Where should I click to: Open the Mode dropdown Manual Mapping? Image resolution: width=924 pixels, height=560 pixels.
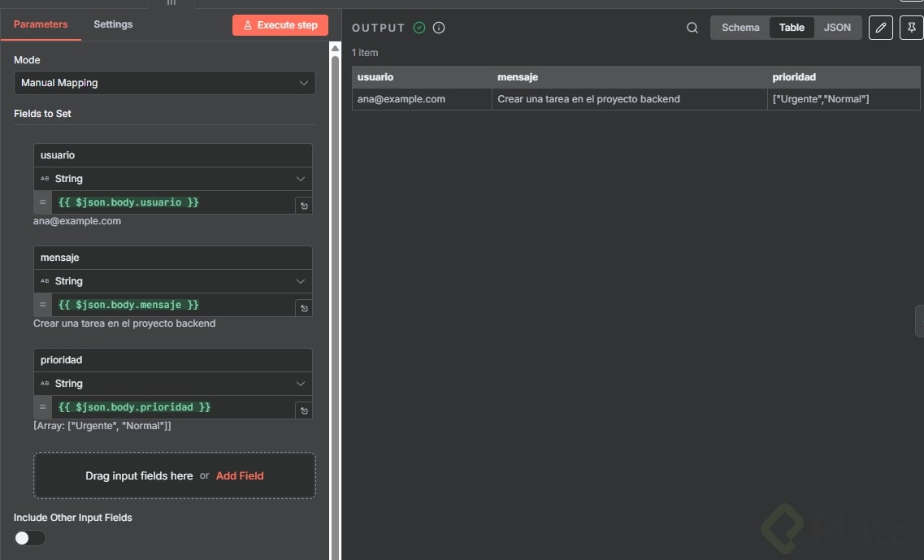coord(164,83)
